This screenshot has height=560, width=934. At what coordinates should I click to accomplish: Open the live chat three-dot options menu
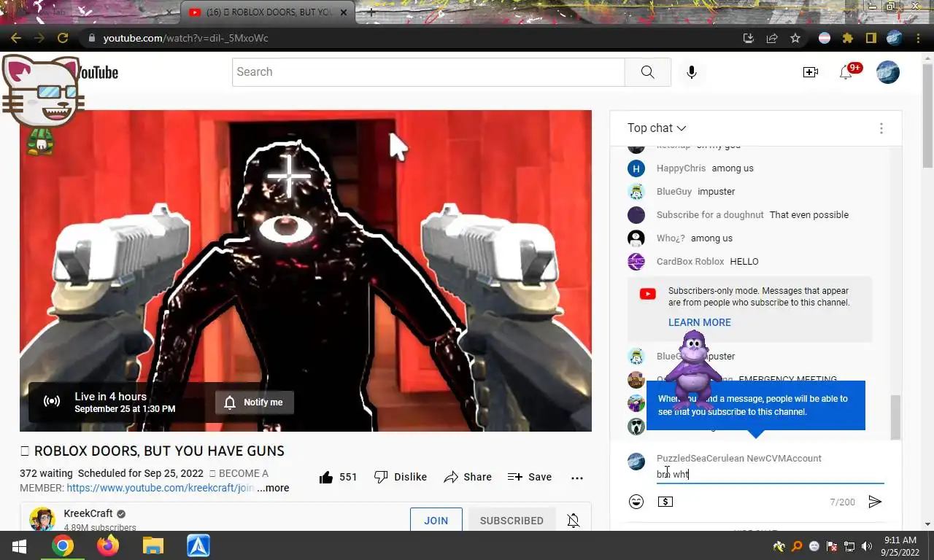click(881, 128)
